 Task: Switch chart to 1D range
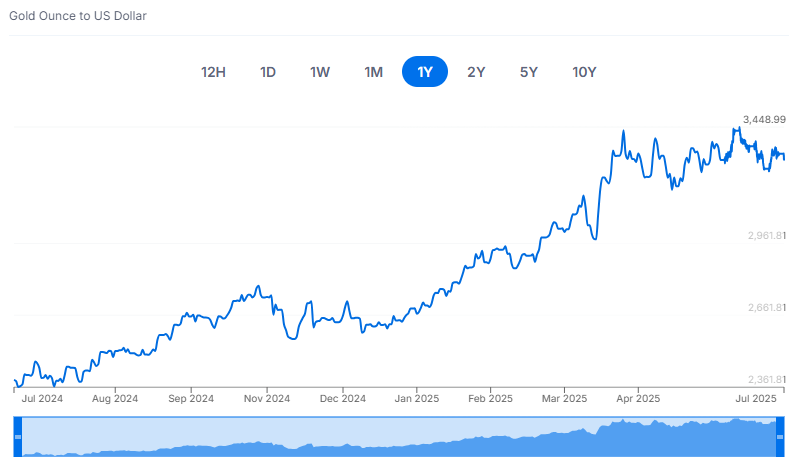point(268,72)
